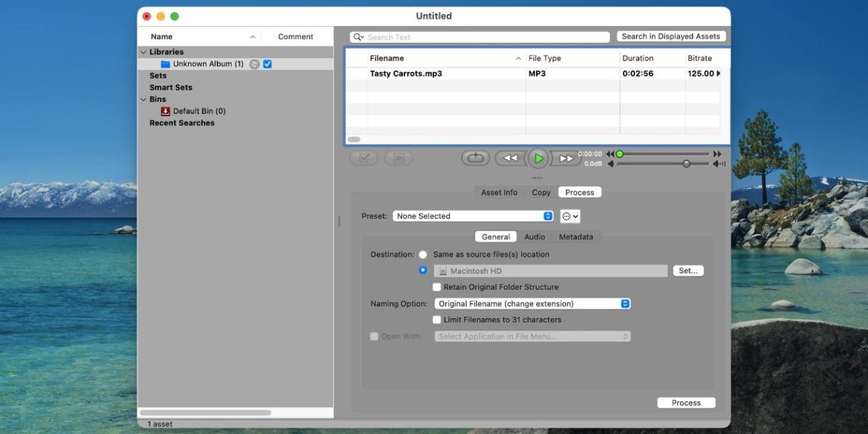This screenshot has height=434, width=868.
Task: Open the Naming Option dropdown
Action: click(x=533, y=304)
